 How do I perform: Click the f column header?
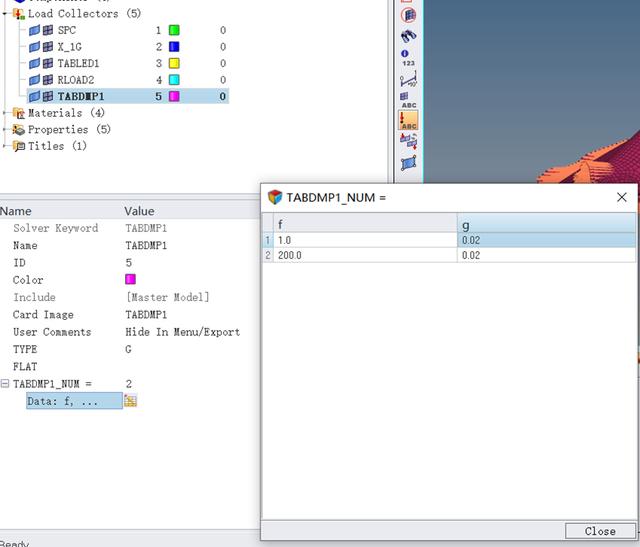(x=365, y=223)
